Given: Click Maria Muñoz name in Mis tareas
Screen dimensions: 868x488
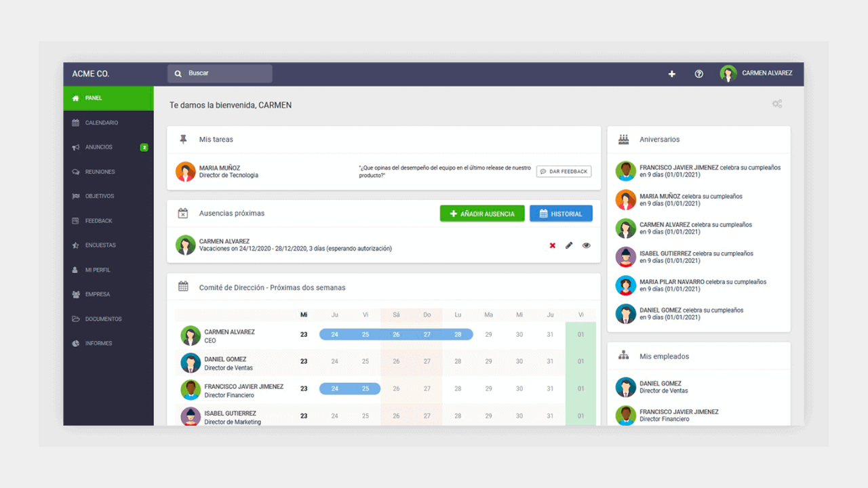Looking at the screenshot, I should (220, 168).
